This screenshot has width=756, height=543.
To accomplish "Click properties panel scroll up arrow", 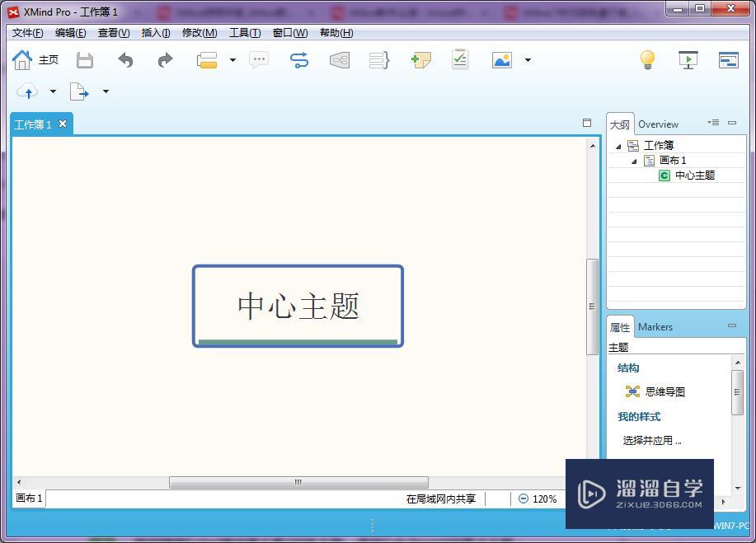I will [x=737, y=363].
